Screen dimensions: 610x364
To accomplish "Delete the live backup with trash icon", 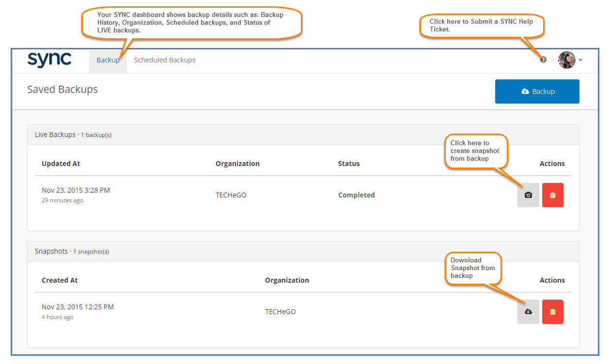I will (x=552, y=195).
